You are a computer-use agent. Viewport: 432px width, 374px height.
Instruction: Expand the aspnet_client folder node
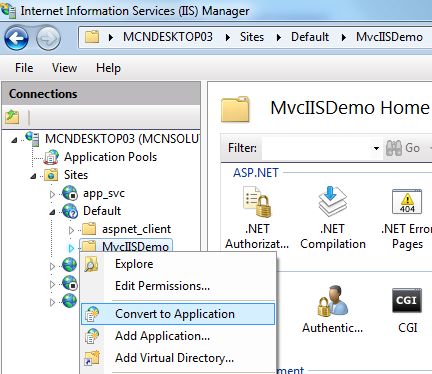point(71,230)
